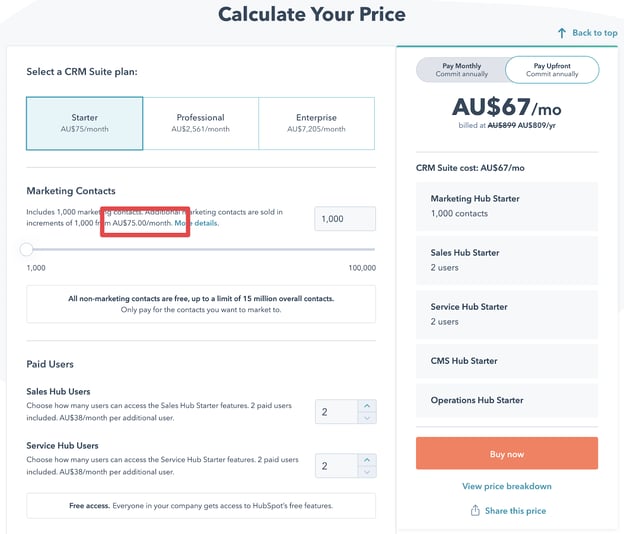Click the Sales Hub Users number field
Viewport: 624px width, 534px height.
335,412
